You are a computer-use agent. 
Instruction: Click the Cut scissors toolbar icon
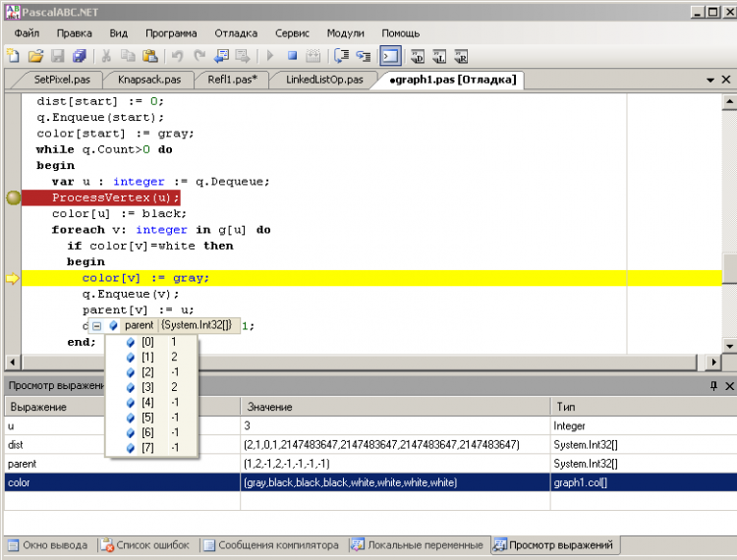click(x=105, y=56)
